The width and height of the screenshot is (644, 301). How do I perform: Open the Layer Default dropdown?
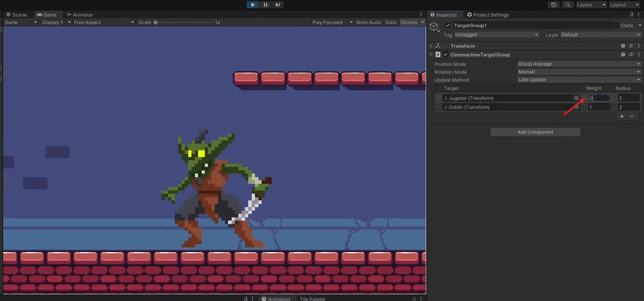[601, 35]
